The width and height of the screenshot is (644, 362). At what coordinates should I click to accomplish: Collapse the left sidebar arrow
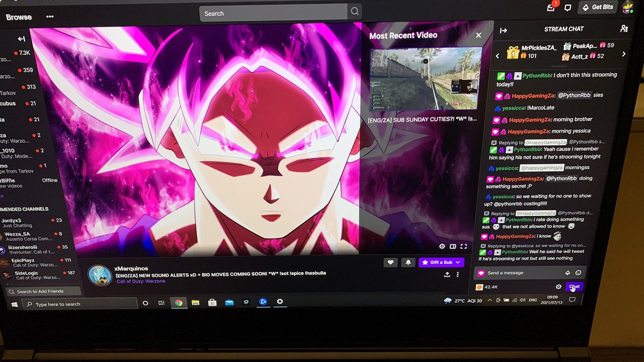click(21, 39)
